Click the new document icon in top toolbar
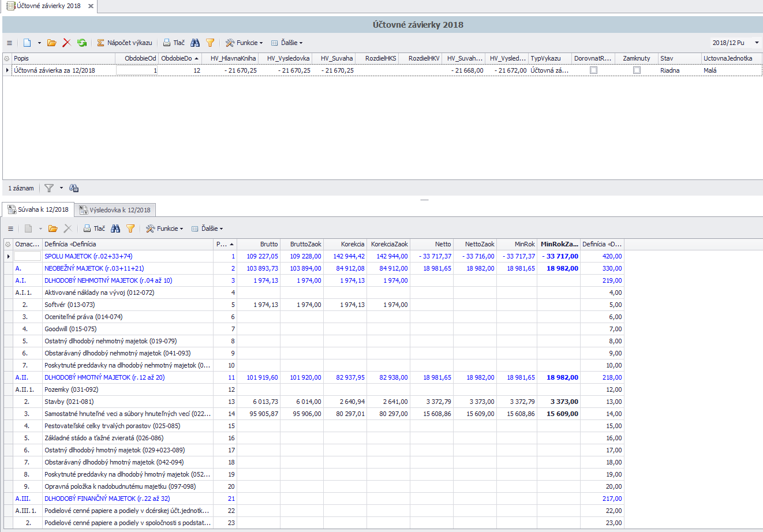 [27, 43]
